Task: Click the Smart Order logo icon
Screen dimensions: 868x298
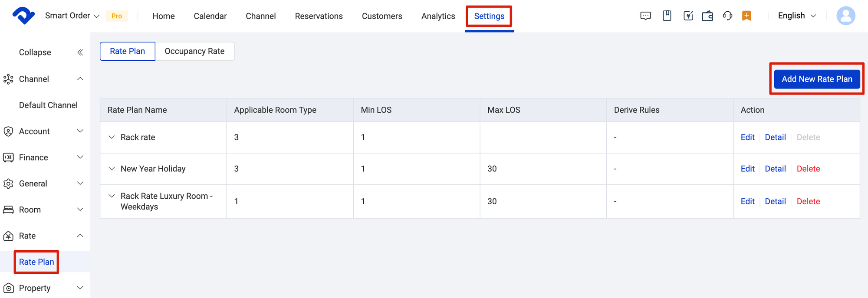Action: 23,16
